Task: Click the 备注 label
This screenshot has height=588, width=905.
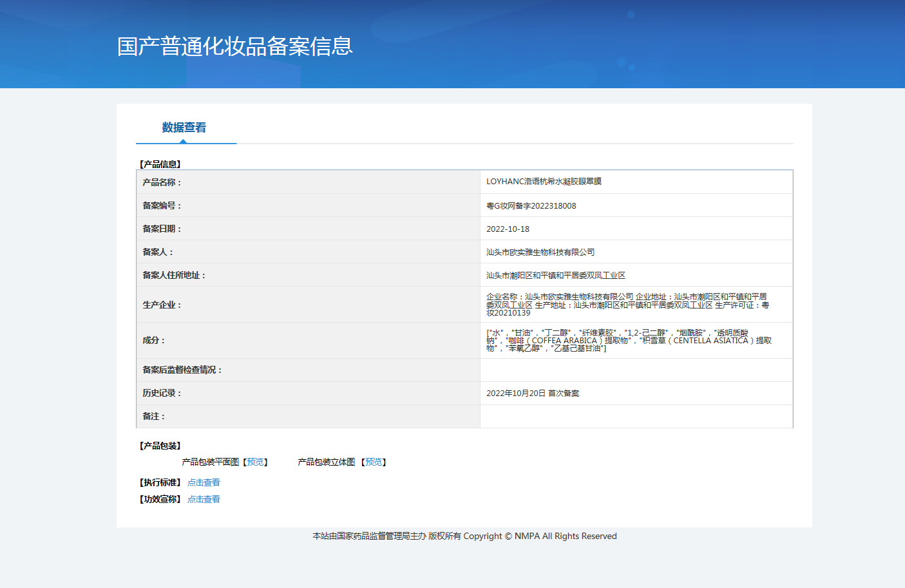Action: point(153,416)
